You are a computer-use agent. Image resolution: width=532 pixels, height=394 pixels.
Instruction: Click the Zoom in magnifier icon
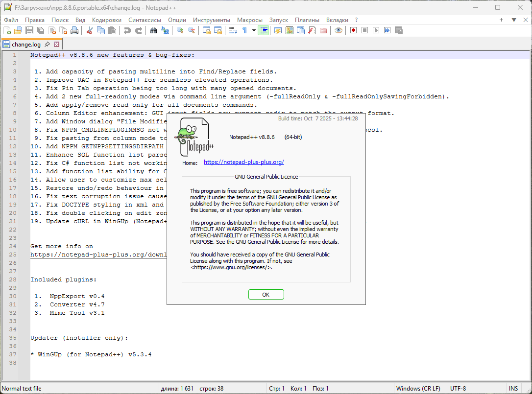pos(180,30)
